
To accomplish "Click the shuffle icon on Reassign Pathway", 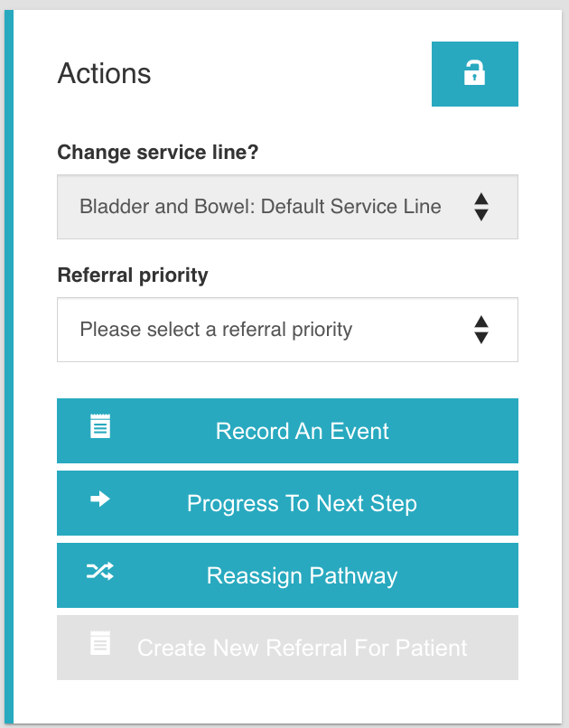I will 100,571.
